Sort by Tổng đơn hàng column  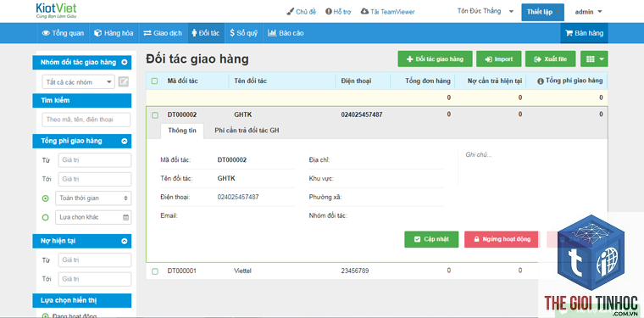[x=428, y=81]
